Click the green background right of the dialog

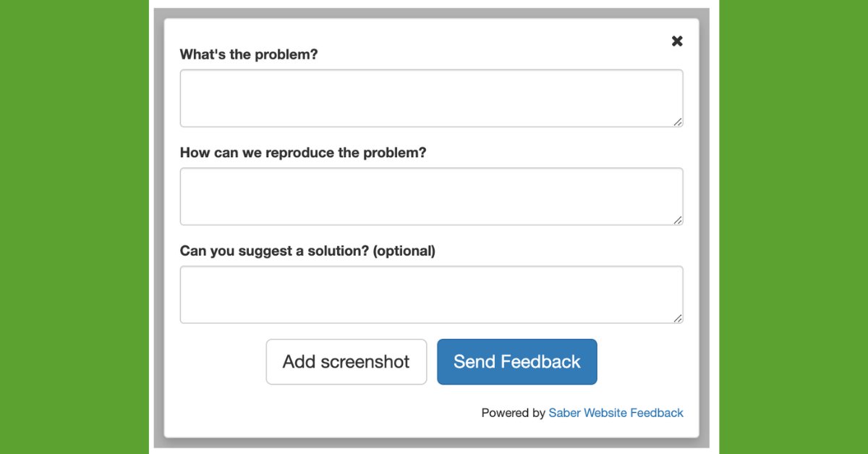coord(793,227)
